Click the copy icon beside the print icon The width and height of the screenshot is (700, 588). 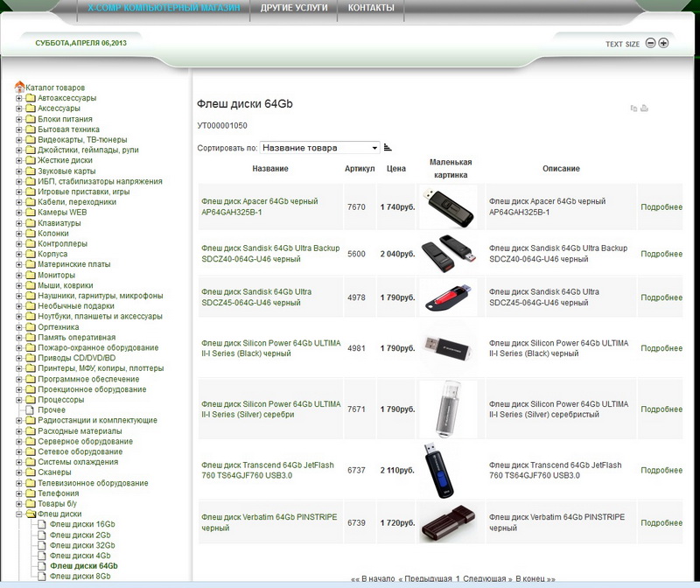pyautogui.click(x=633, y=108)
